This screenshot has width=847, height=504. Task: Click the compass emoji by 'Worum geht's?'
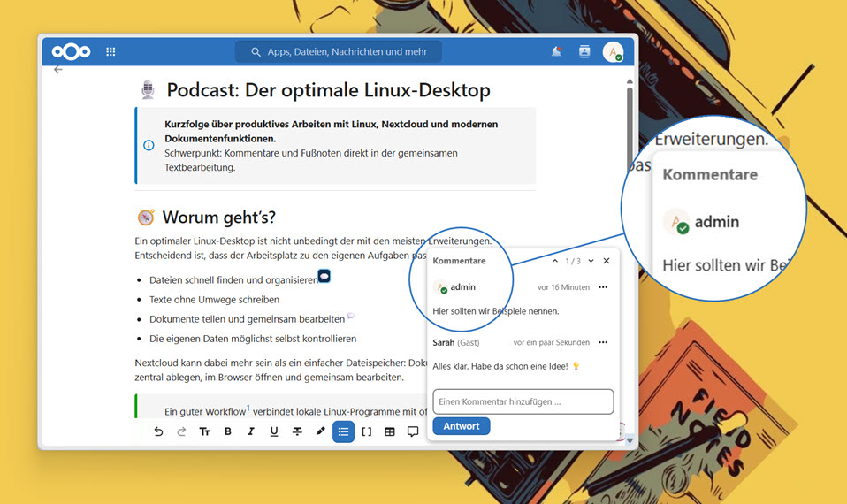[x=146, y=218]
